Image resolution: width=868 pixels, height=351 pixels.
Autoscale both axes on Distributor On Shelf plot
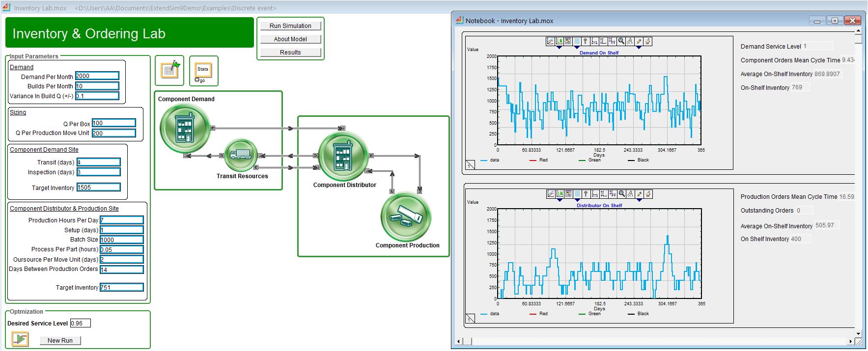(613, 194)
